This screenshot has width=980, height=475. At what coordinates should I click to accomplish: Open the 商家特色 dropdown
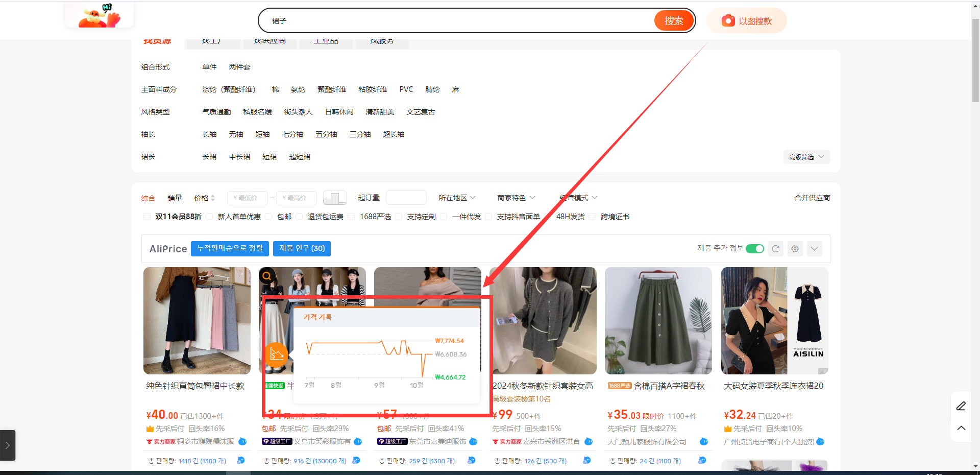pyautogui.click(x=516, y=198)
